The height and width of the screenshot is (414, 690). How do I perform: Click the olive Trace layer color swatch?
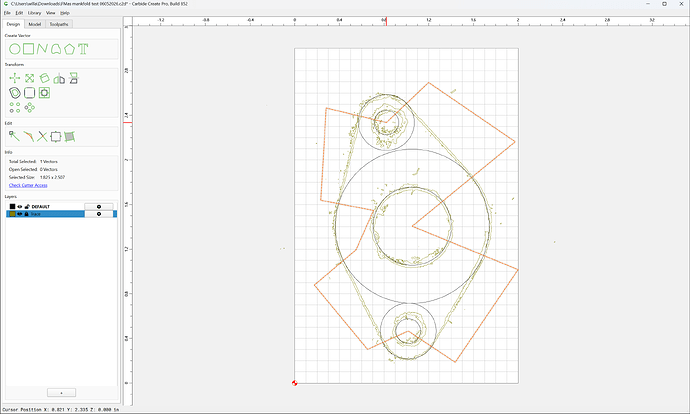12,214
